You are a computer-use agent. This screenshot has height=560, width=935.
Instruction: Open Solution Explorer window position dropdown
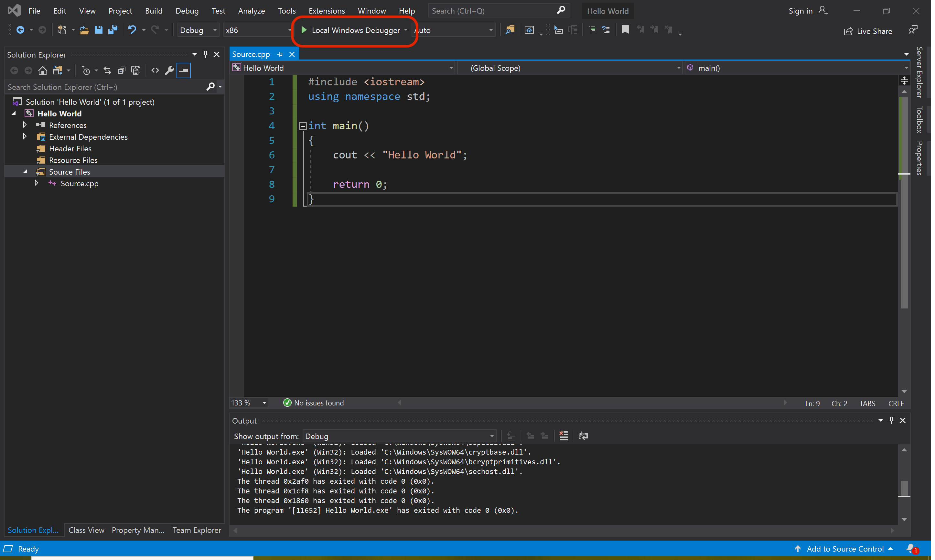[x=195, y=54]
